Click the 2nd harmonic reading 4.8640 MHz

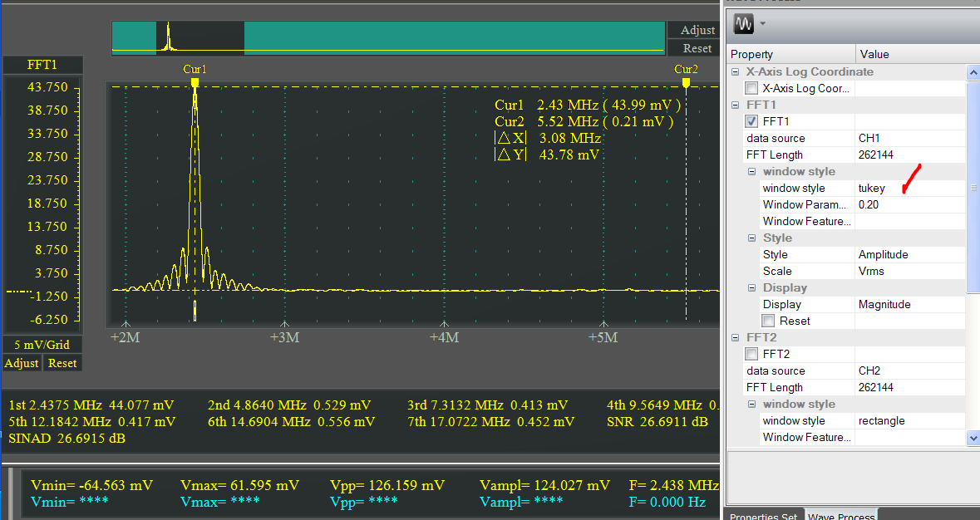[289, 405]
